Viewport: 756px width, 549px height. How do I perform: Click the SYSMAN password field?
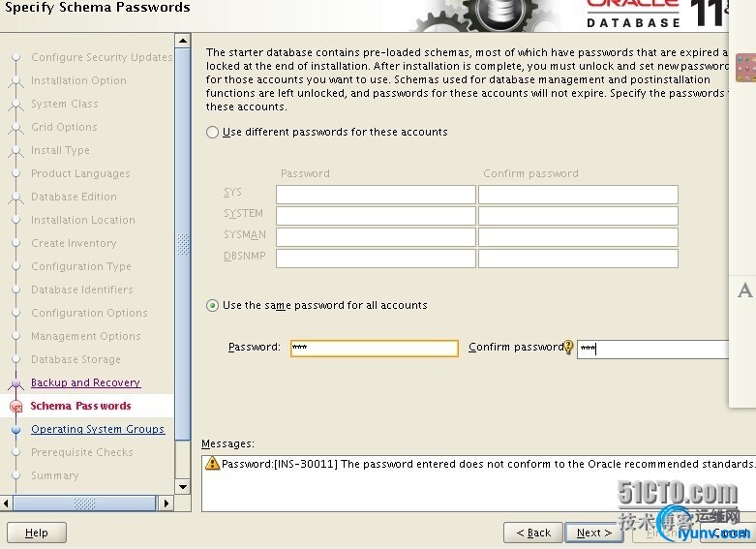(376, 237)
